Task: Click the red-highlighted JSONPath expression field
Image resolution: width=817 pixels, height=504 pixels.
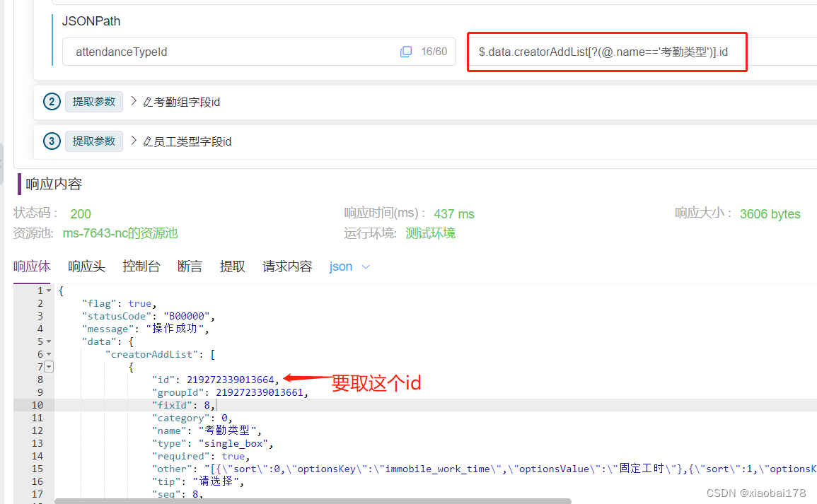Action: 606,52
